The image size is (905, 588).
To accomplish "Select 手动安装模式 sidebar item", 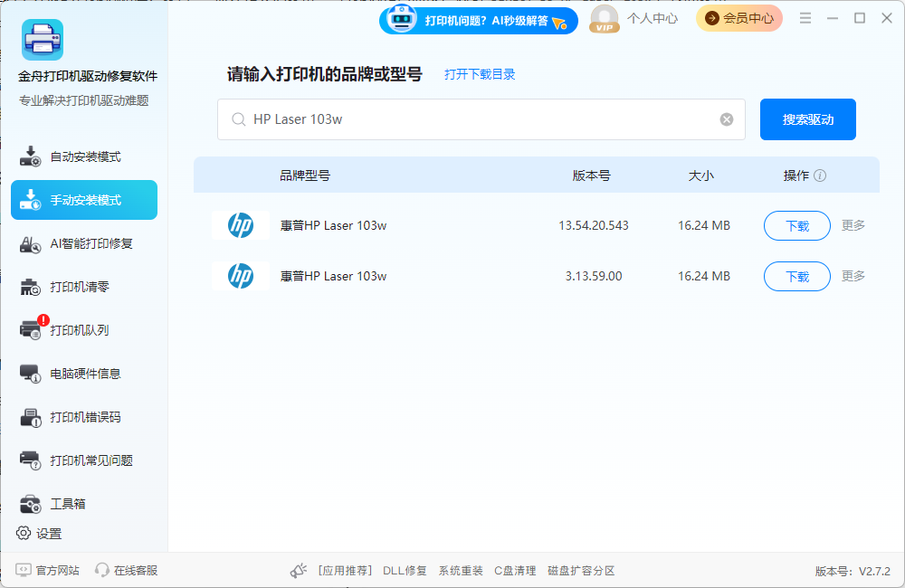I will coord(84,200).
